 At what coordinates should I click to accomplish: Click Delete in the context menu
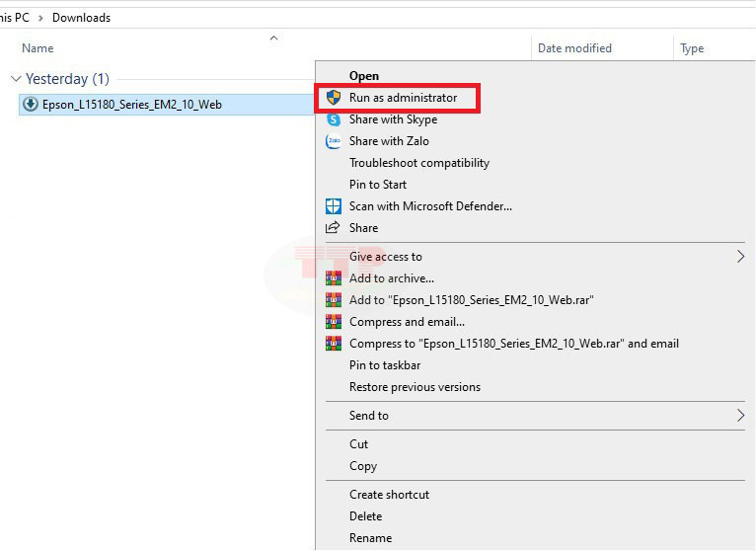365,516
